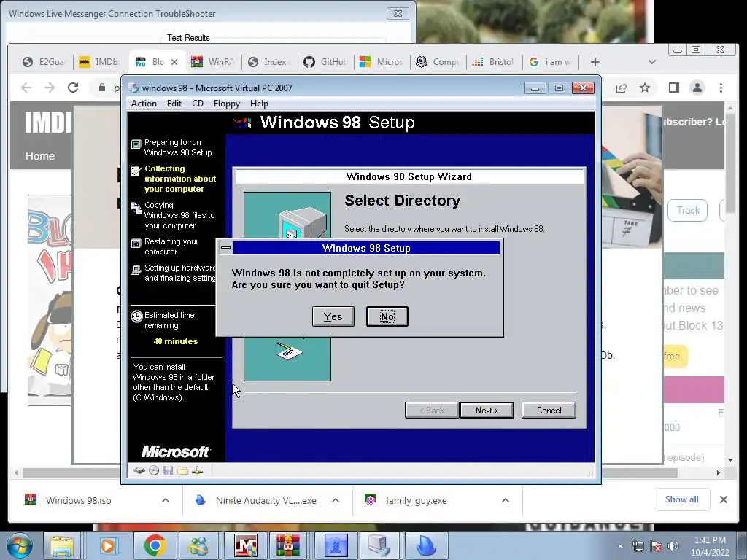Expand options for Ninite Audacity download

[336, 500]
